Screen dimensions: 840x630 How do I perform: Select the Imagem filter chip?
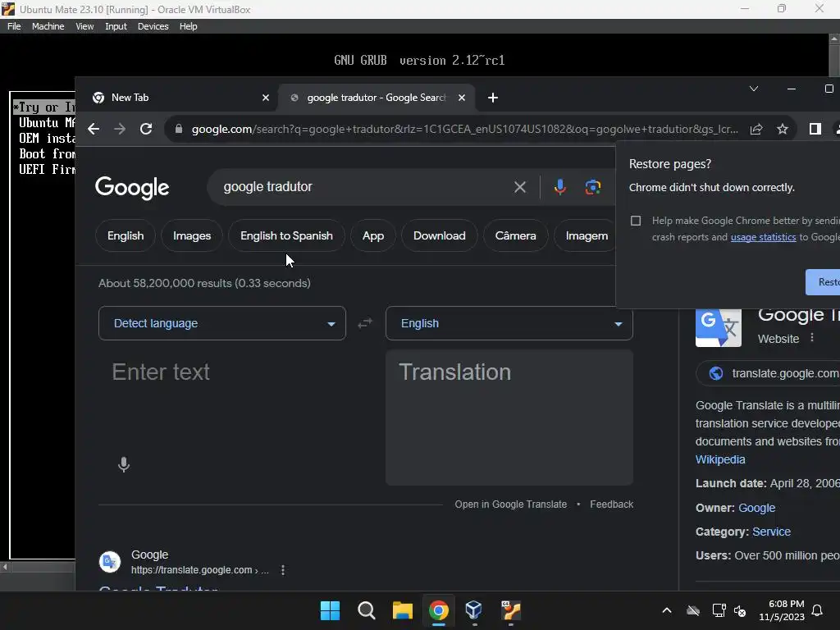(586, 235)
